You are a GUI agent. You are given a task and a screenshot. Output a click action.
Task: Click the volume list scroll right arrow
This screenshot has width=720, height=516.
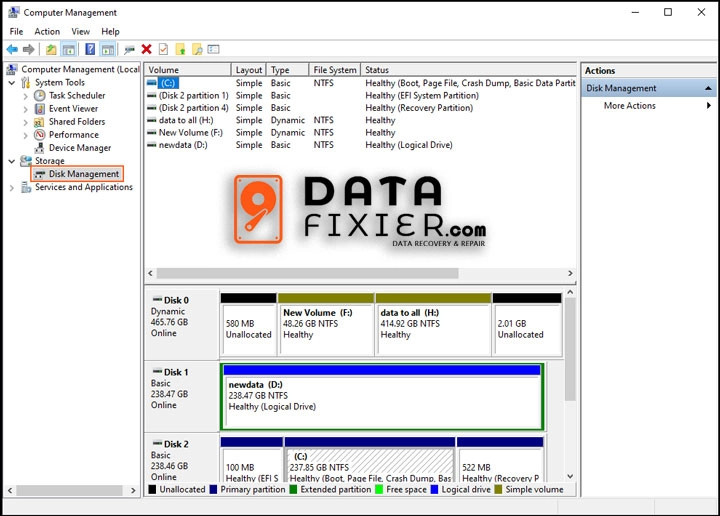pos(570,274)
